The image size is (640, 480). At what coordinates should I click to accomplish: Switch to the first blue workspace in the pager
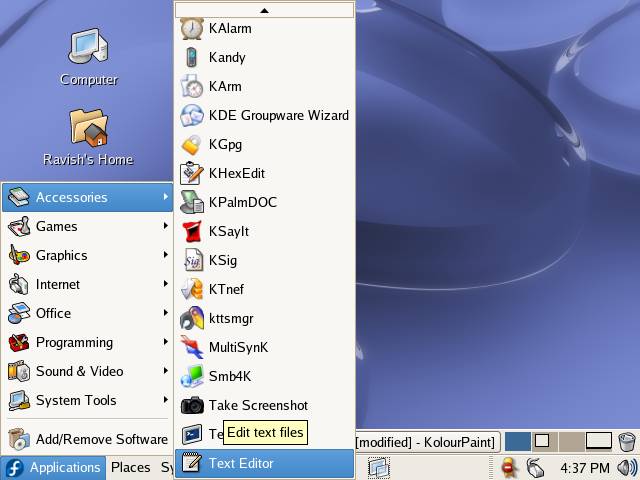pos(517,441)
